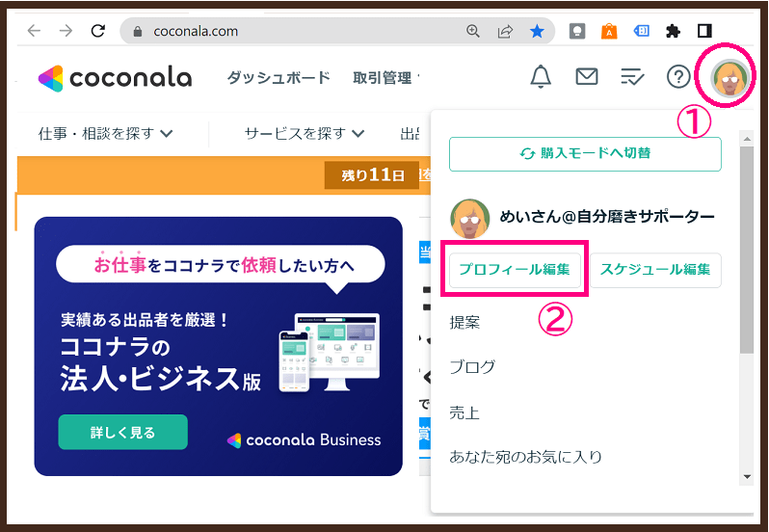This screenshot has height=532, width=769.
Task: Open the zoom magnifier icon in address bar
Action: click(473, 31)
